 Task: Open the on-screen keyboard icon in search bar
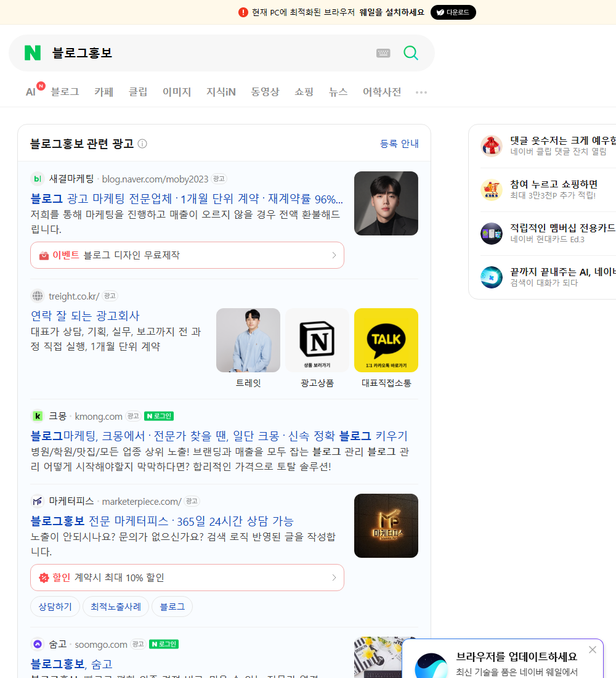(383, 53)
